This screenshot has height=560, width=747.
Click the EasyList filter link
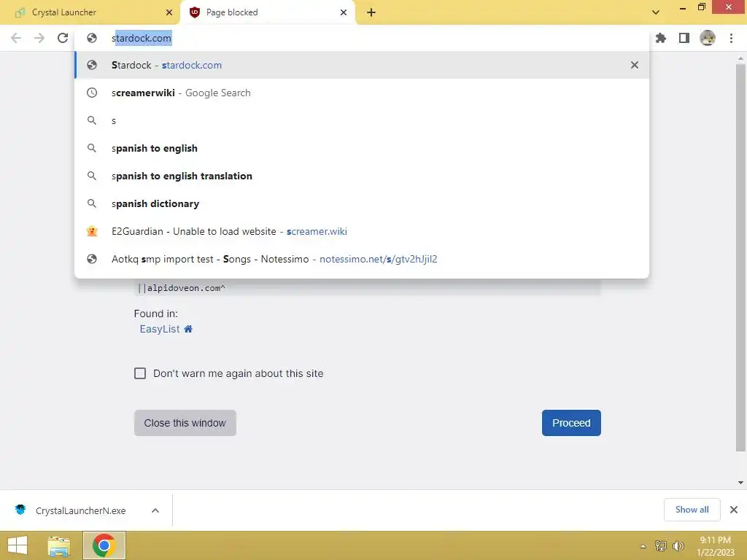coord(160,329)
